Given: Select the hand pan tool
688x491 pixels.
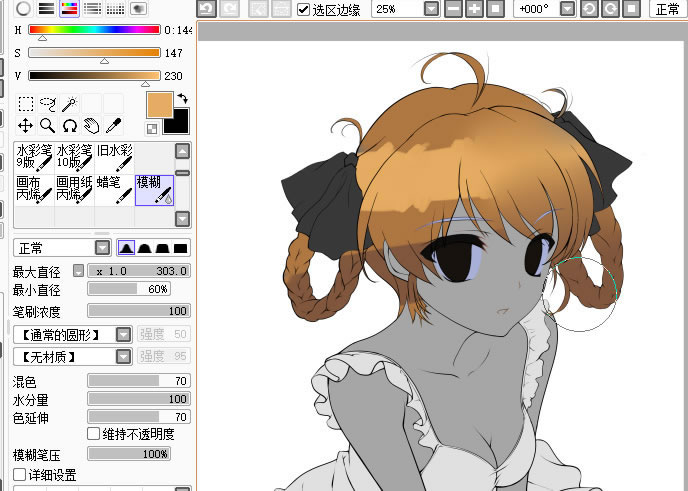Looking at the screenshot, I should [92, 126].
